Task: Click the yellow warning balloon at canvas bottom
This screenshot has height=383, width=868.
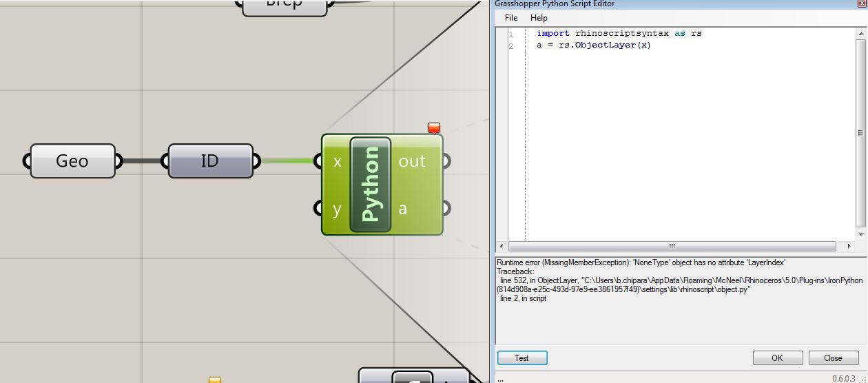Action: coord(215,380)
